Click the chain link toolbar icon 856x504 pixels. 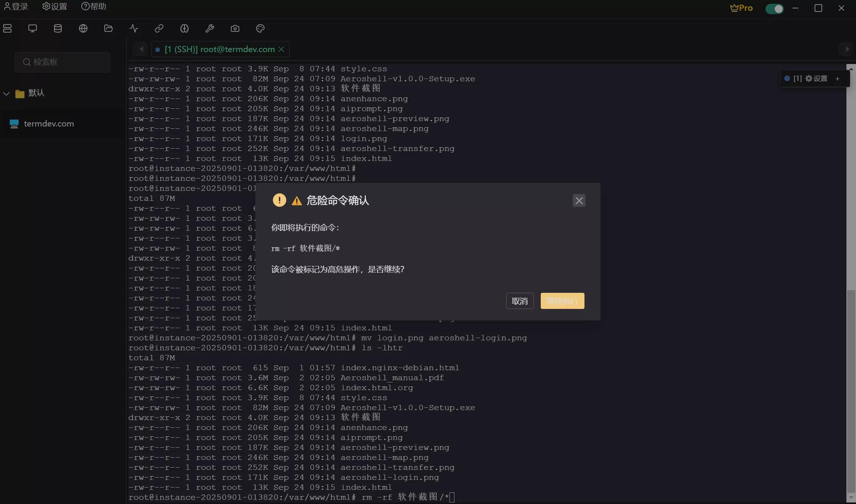coord(159,28)
